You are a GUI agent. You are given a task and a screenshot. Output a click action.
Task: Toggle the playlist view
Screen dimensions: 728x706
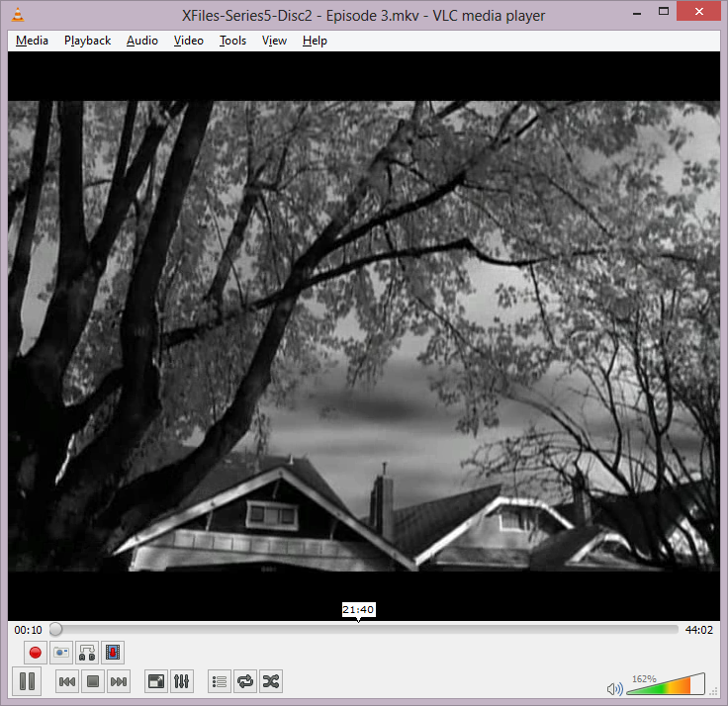point(220,681)
